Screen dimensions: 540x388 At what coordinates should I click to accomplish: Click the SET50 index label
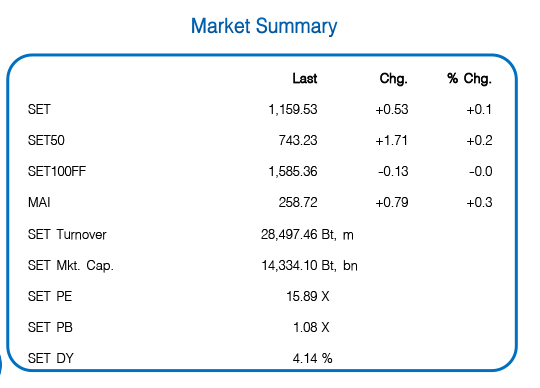[x=46, y=140]
